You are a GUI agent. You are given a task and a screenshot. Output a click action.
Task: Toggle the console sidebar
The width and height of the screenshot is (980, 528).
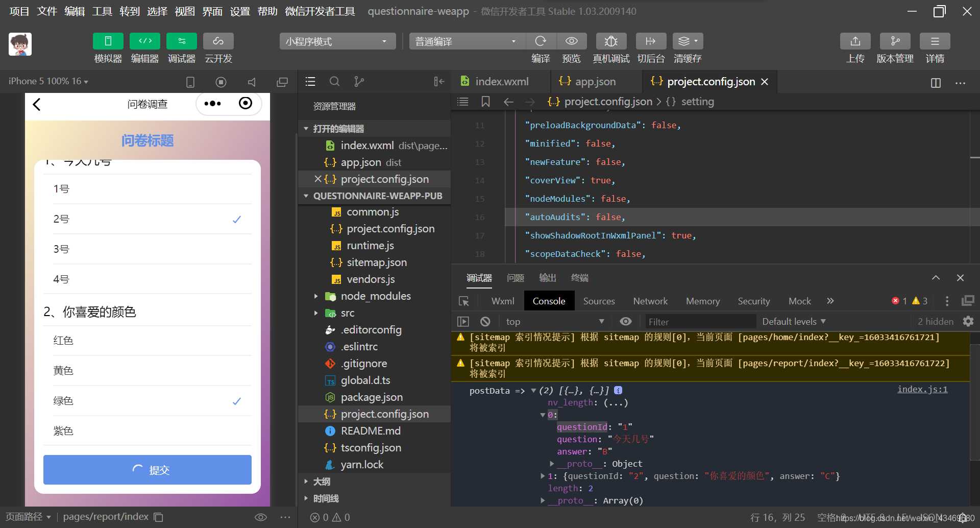(463, 322)
